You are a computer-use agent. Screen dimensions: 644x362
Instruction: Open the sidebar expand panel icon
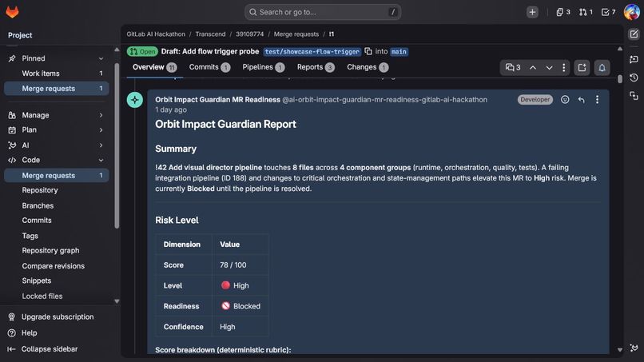[582, 67]
